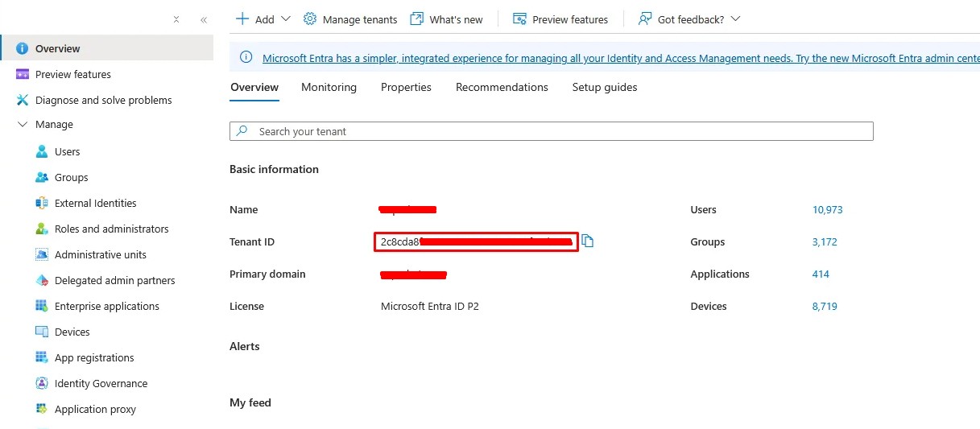Open the 10,973 Users count link

point(827,210)
